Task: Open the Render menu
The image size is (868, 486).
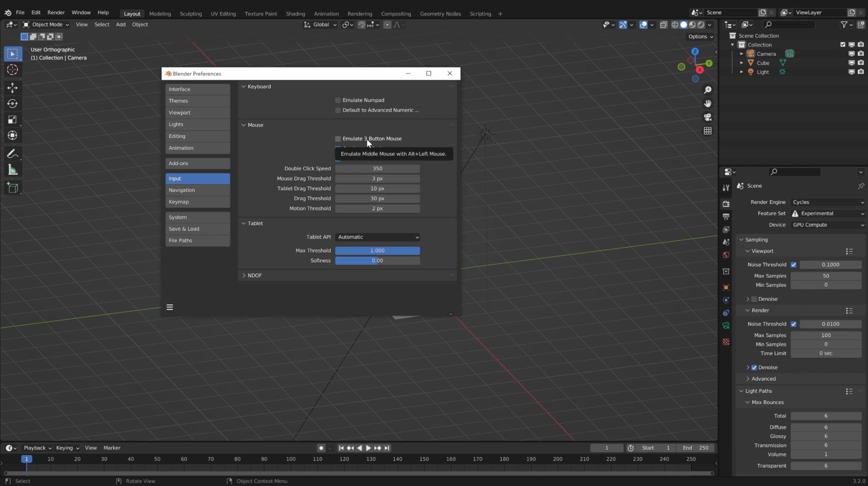Action: coord(56,13)
